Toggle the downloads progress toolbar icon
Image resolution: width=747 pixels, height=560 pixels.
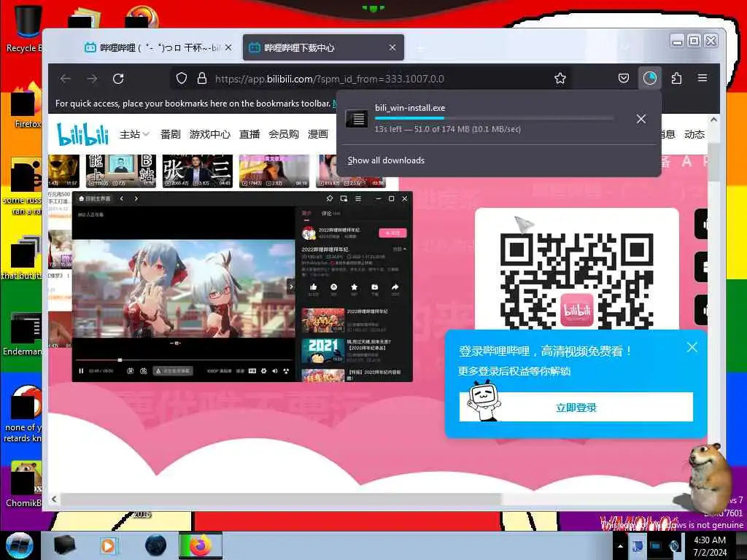click(x=650, y=78)
